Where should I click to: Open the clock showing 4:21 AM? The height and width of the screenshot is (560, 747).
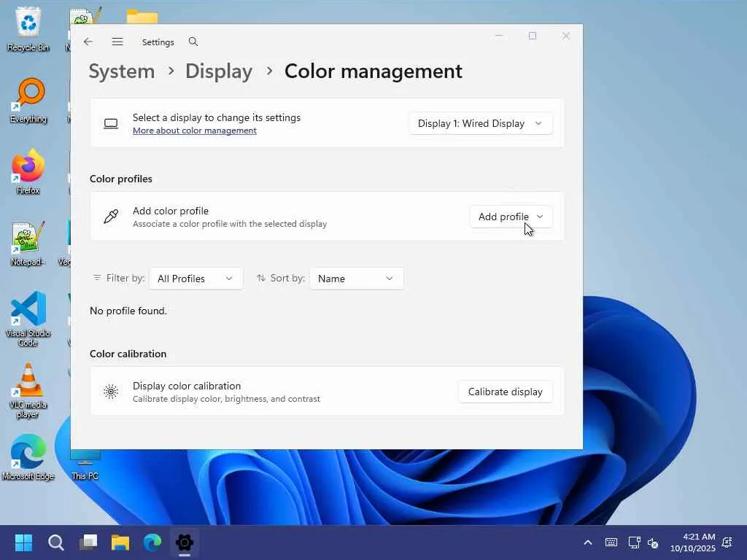[693, 542]
